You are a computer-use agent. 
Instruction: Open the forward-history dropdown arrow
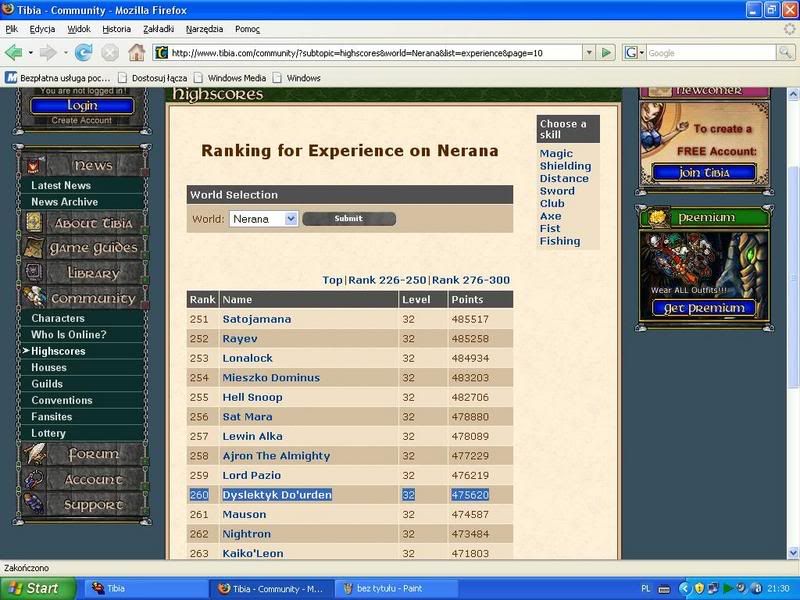pos(65,53)
